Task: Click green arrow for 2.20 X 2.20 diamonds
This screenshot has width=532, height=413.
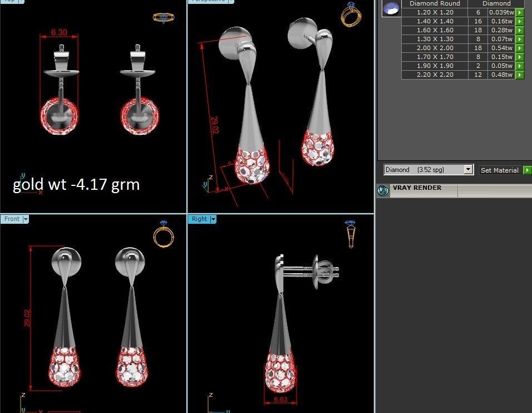Action: click(519, 75)
